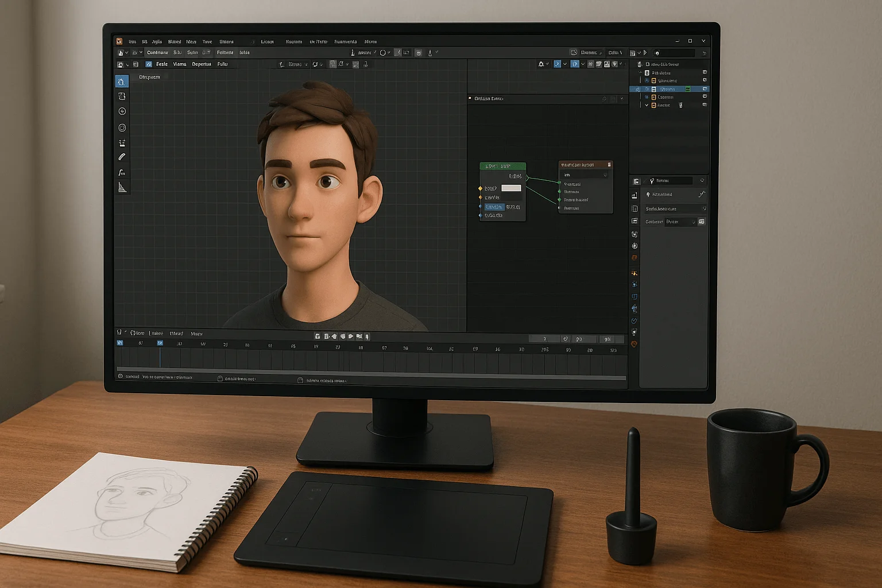Viewport: 882px width, 588px height.
Task: Toggle visibility of the selected outliner item
Action: pyautogui.click(x=705, y=89)
